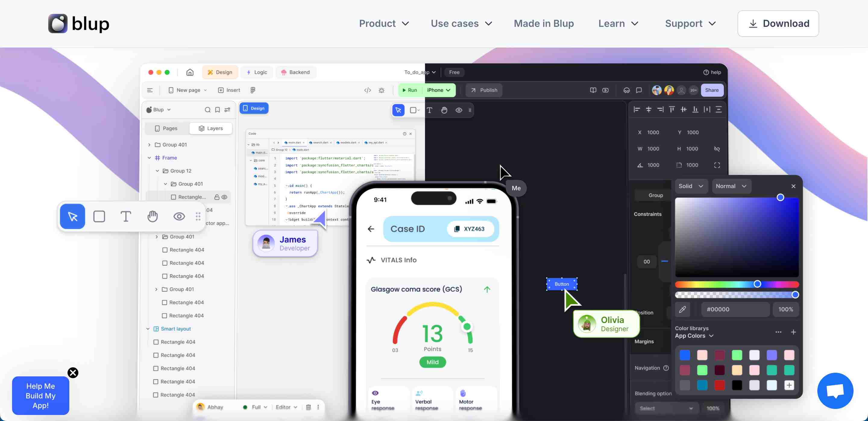Image resolution: width=868 pixels, height=421 pixels.
Task: Click the hue slider handle
Action: (757, 284)
